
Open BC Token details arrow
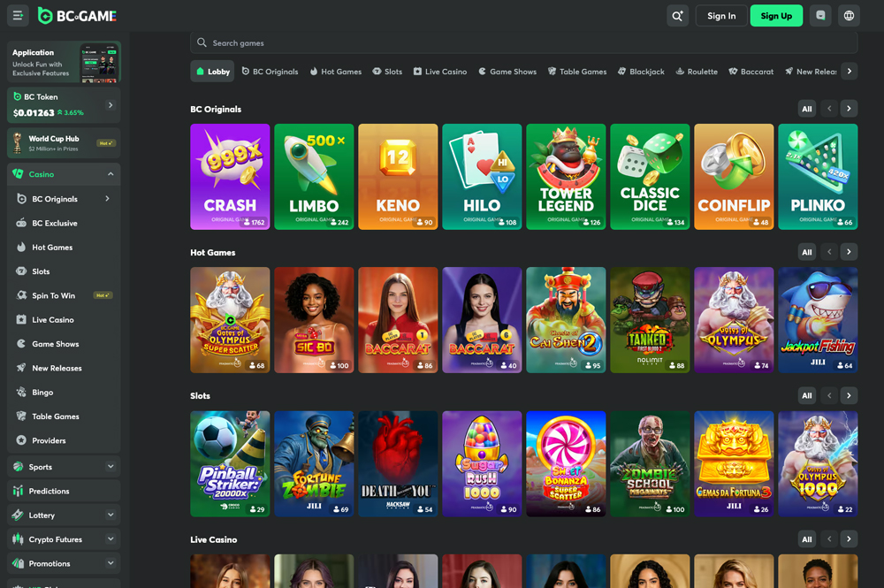(x=110, y=105)
